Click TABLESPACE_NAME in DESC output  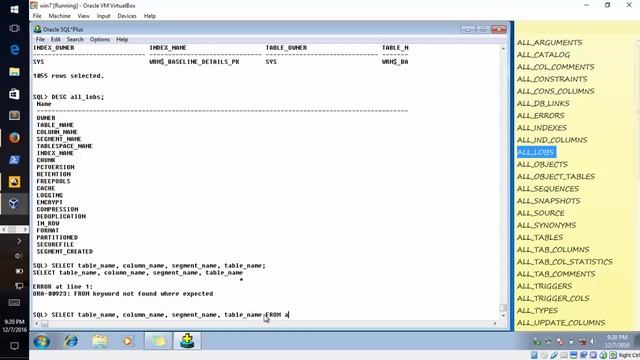tap(64, 146)
